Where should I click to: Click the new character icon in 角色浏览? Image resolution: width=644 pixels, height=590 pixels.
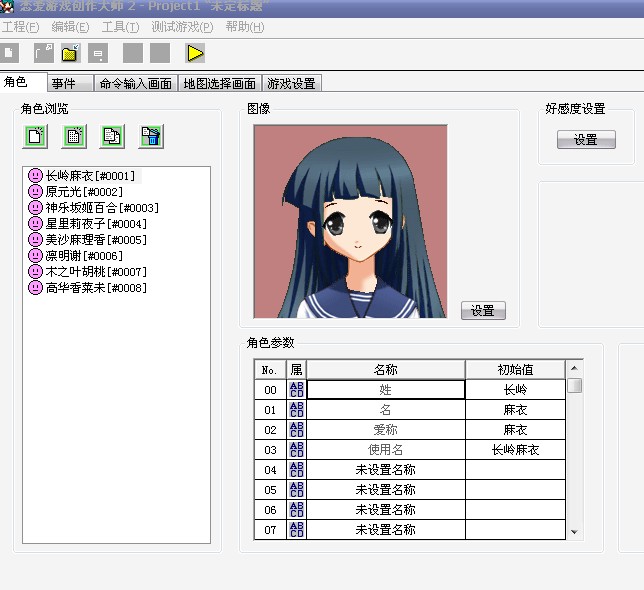pos(35,136)
